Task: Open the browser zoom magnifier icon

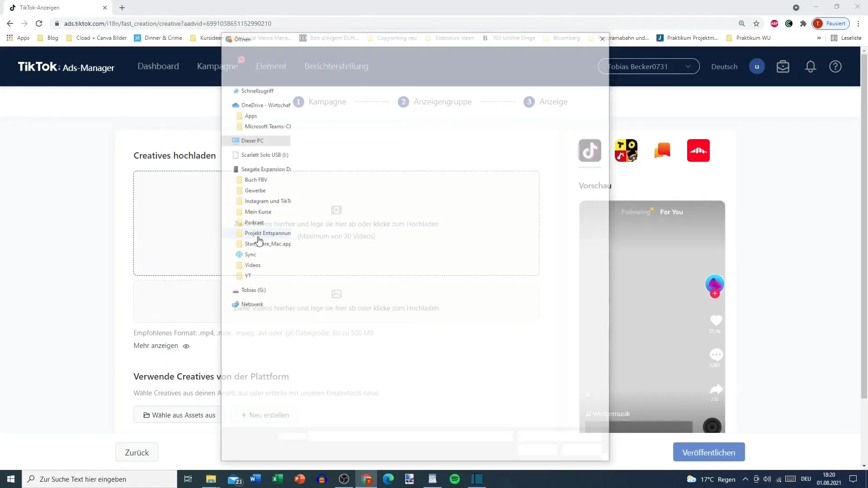Action: click(741, 23)
